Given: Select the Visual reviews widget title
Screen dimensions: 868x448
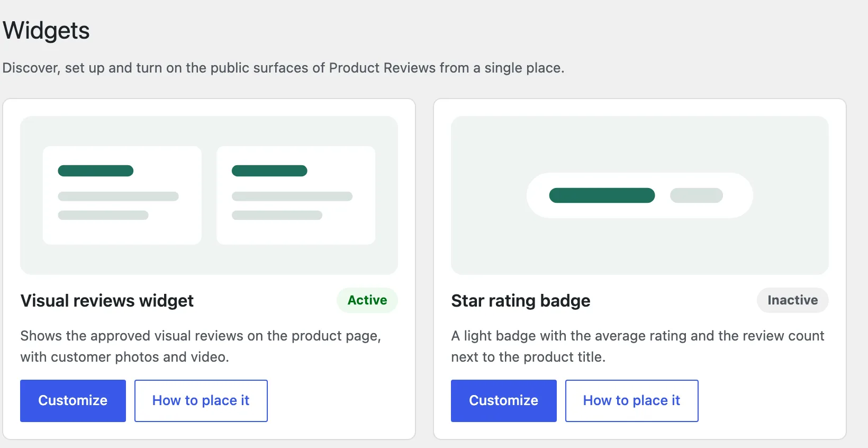Looking at the screenshot, I should click(107, 301).
